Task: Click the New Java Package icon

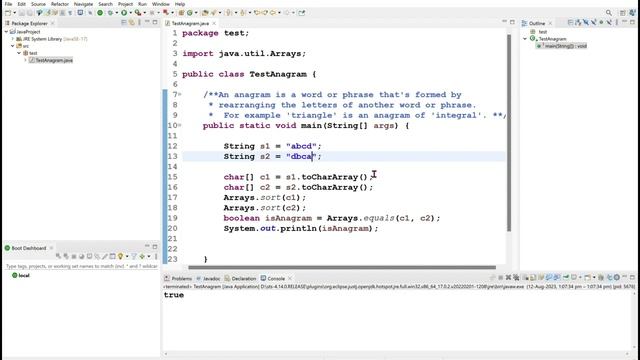Action: tap(181, 13)
